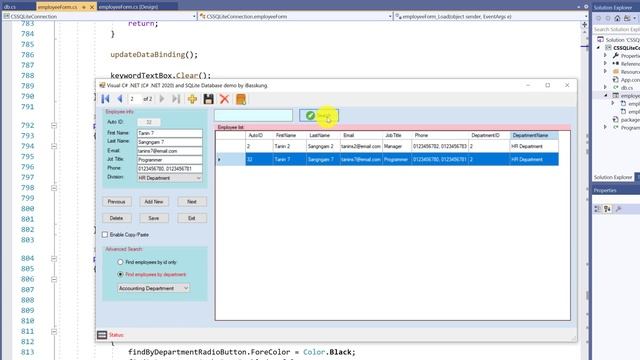Click the search keyword text box

(253, 116)
